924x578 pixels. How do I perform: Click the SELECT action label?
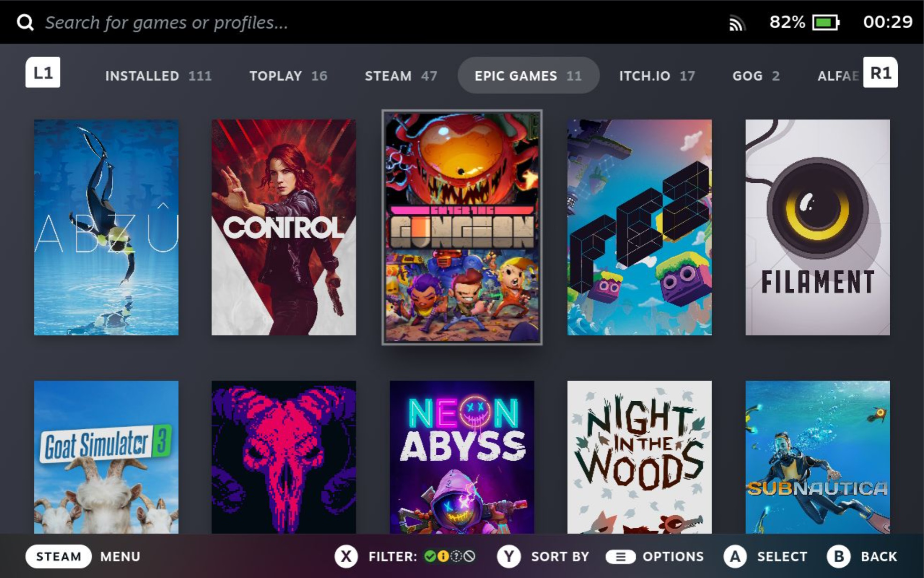pyautogui.click(x=782, y=556)
